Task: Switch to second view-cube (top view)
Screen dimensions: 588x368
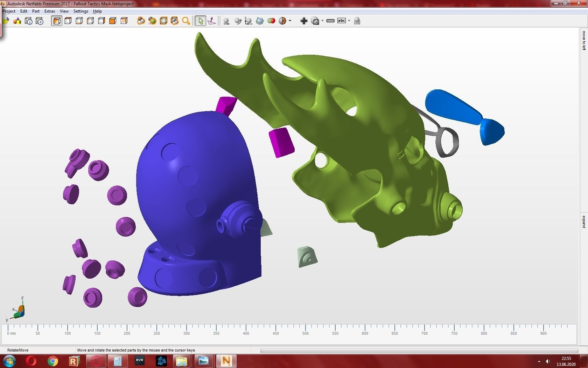Action: coord(68,21)
